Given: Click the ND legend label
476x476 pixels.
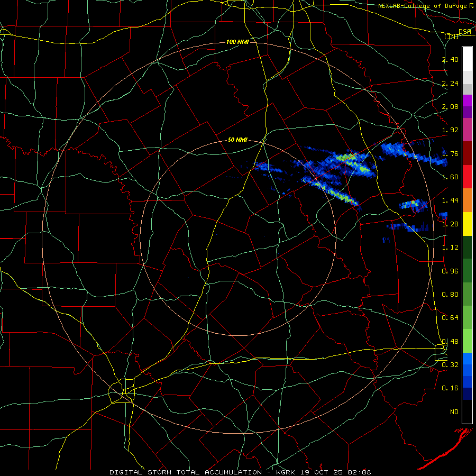Looking at the screenshot, I should (454, 412).
